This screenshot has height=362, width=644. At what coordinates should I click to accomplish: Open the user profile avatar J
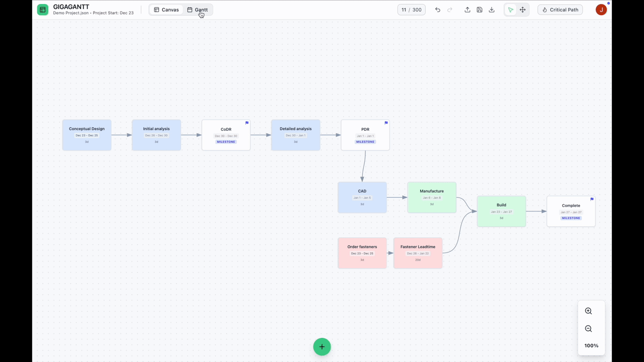601,10
